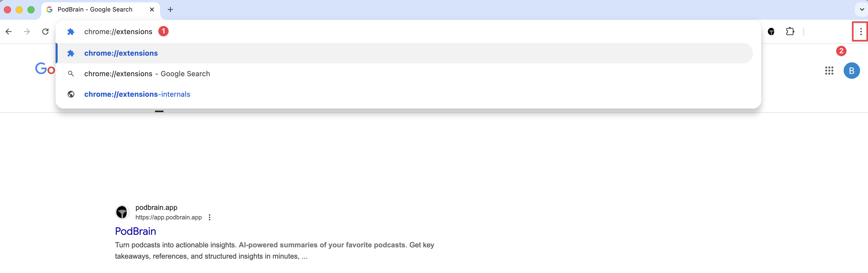Click the address bar text field
The width and height of the screenshot is (868, 273).
pos(404,32)
